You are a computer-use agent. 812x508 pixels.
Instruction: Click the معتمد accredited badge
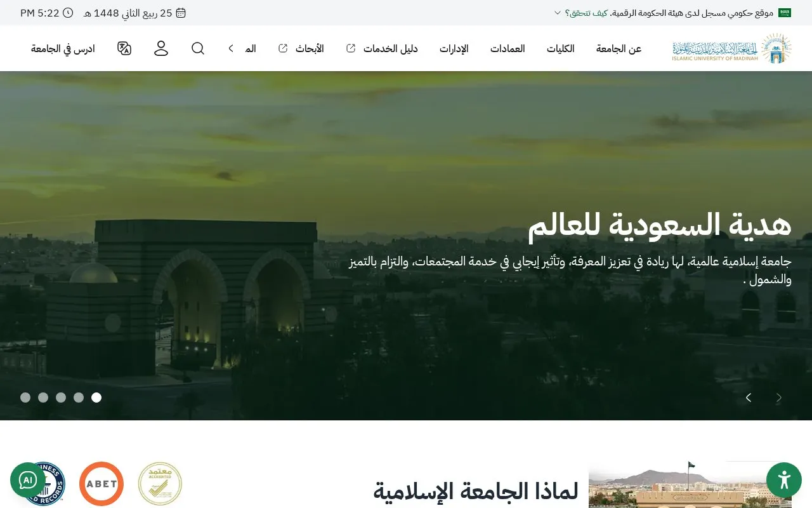coord(160,484)
